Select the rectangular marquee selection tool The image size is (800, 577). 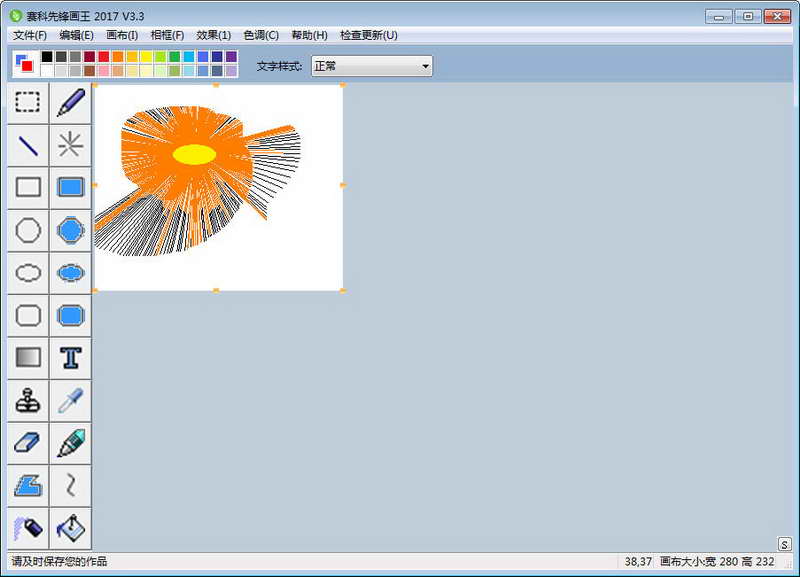point(28,103)
